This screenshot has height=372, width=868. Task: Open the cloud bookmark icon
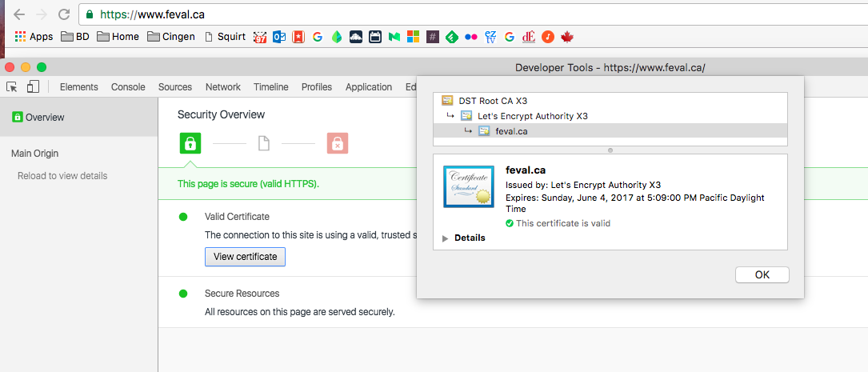(355, 37)
